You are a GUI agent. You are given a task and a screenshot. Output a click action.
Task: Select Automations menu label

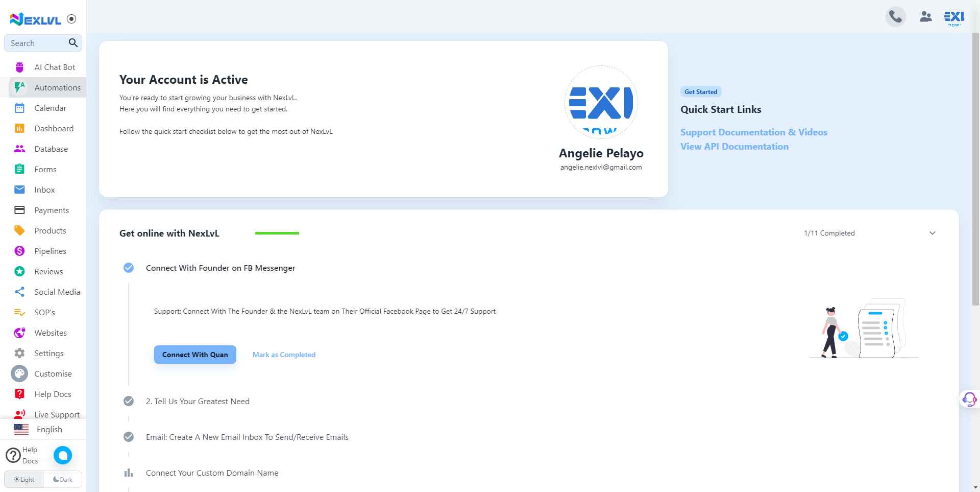click(x=57, y=87)
